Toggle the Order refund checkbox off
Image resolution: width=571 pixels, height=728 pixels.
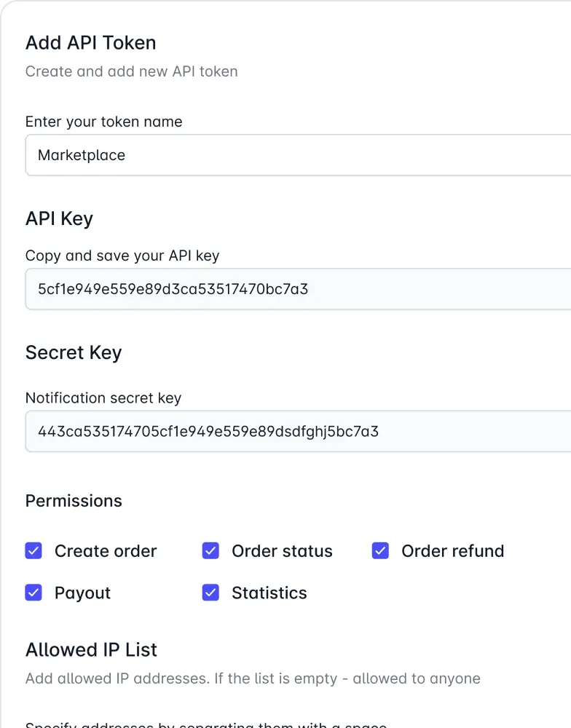[380, 551]
